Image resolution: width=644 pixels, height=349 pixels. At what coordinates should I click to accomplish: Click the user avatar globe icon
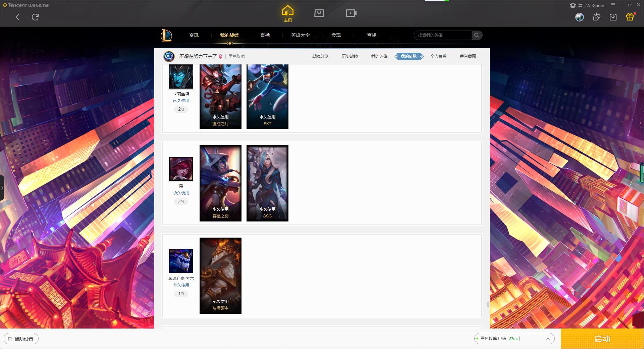pyautogui.click(x=580, y=17)
